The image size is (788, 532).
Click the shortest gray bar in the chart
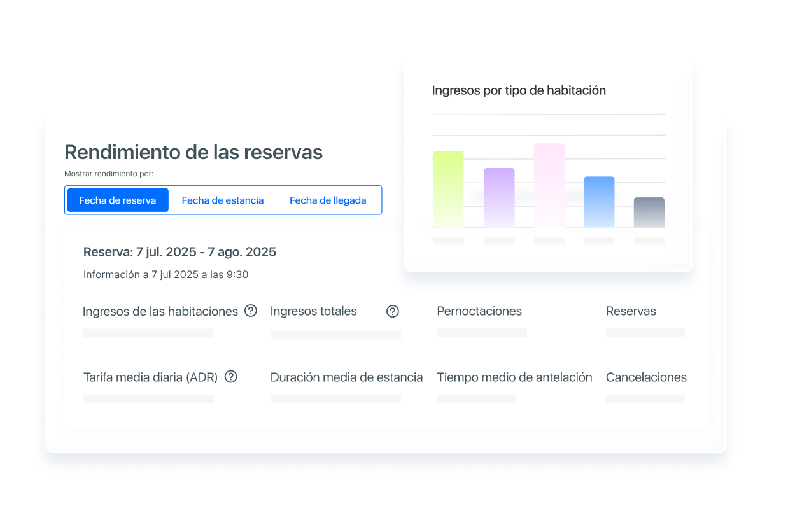[649, 212]
